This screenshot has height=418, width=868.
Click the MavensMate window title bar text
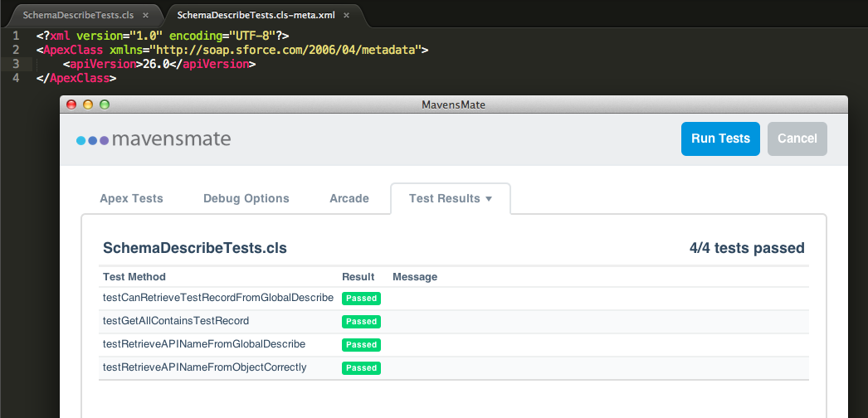click(453, 104)
